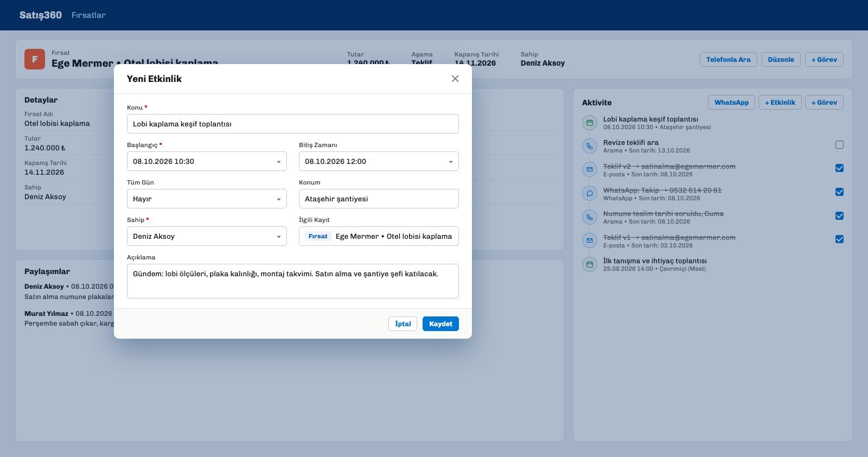Click header owner name 'Deniz Aksoy'

click(542, 63)
